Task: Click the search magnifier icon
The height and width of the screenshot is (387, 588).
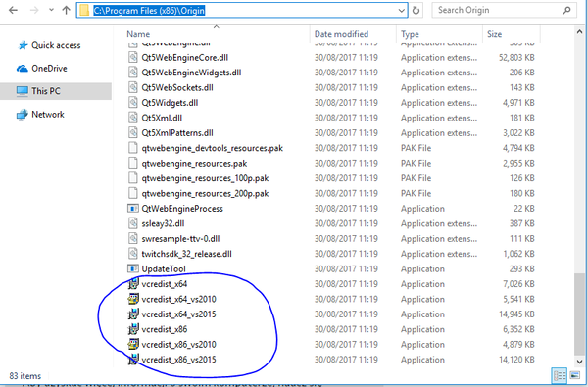Action: 566,10
